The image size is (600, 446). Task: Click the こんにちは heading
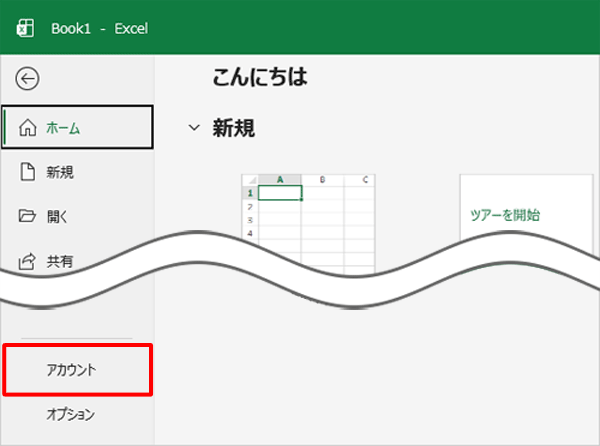(260, 77)
